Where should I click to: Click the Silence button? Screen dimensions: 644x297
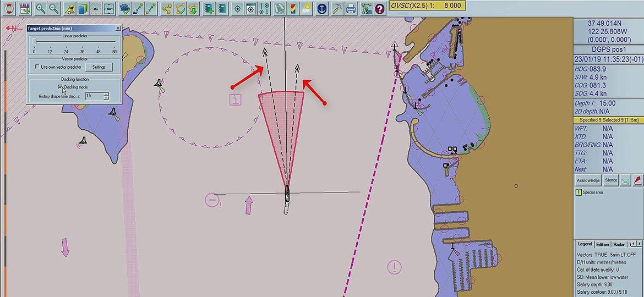[x=611, y=180]
